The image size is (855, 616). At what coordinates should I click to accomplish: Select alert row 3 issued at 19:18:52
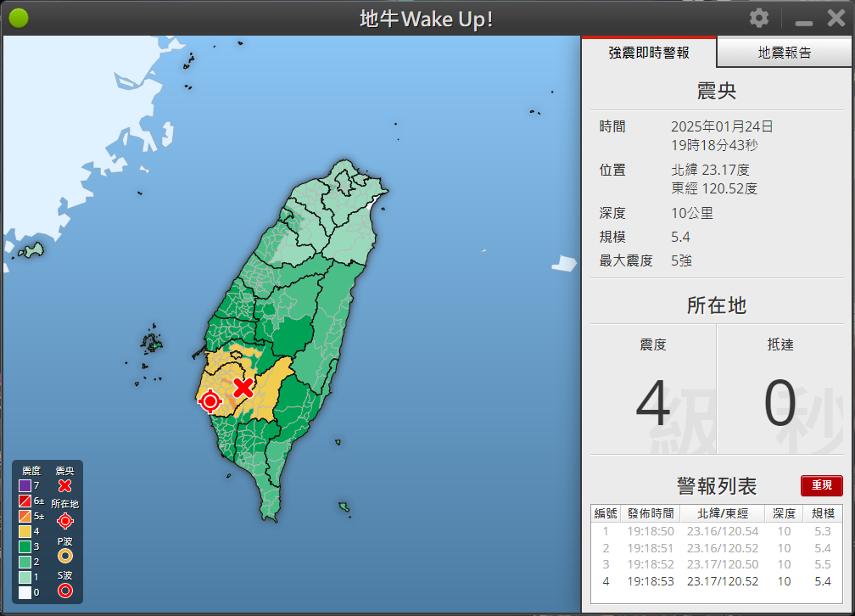pyautogui.click(x=717, y=564)
